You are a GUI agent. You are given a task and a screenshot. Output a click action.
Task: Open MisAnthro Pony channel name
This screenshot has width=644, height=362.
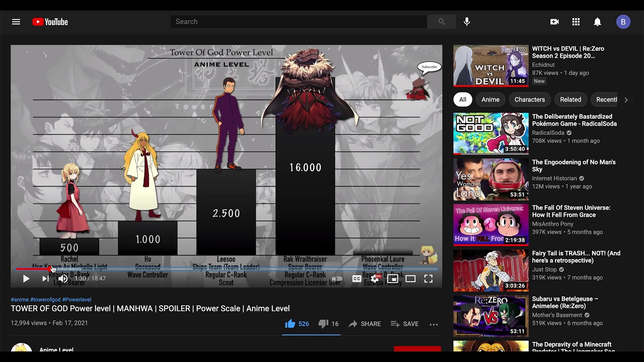click(553, 224)
